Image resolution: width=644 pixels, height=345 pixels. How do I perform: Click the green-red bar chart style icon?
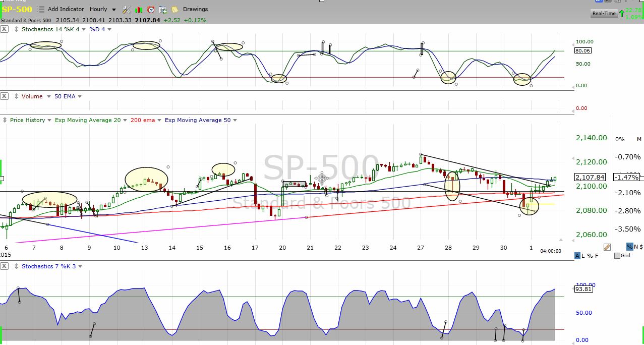click(139, 10)
